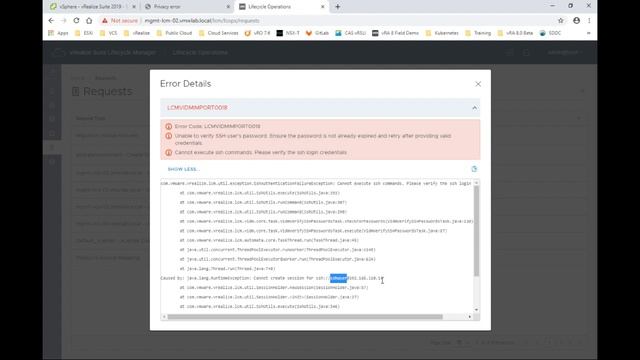This screenshot has width=640, height=360.
Task: Click the highlighted text in the 'Caused by' line
Action: pyautogui.click(x=338, y=278)
